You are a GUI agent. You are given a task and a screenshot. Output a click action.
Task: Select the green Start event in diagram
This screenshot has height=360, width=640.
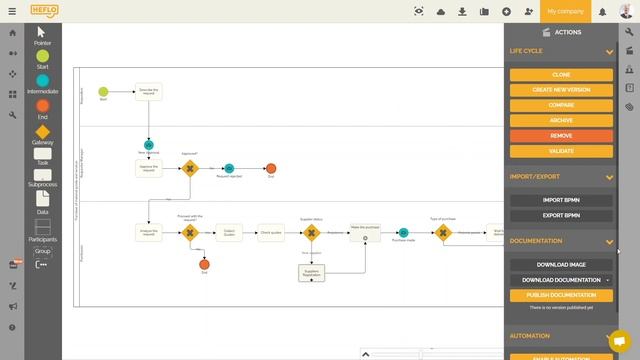[103, 92]
